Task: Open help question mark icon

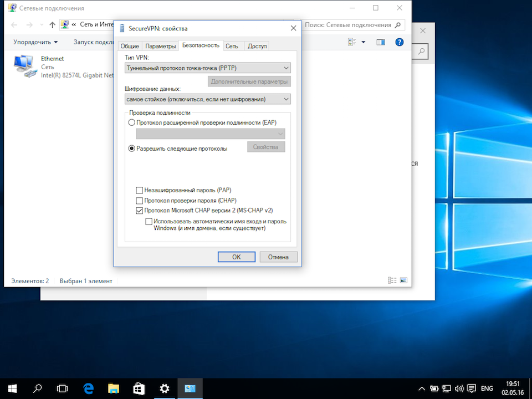Action: tap(400, 42)
